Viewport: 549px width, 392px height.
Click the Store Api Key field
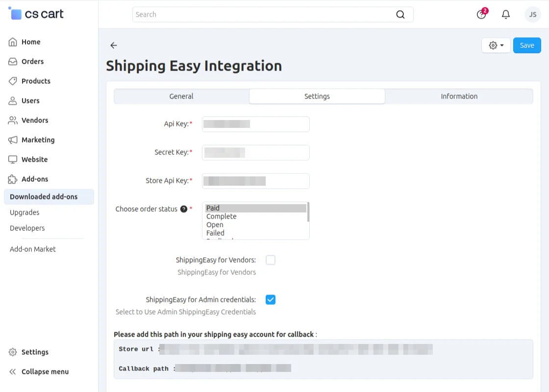[255, 181]
